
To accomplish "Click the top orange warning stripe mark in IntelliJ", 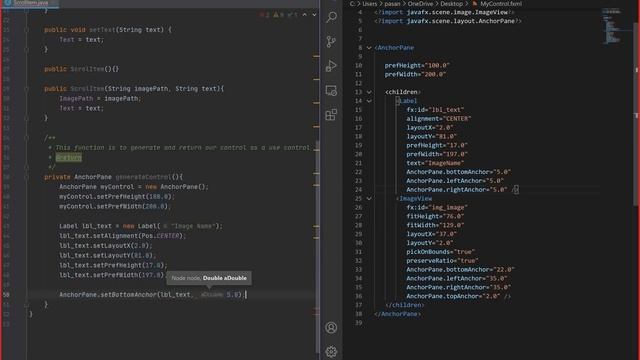I will tap(316, 56).
